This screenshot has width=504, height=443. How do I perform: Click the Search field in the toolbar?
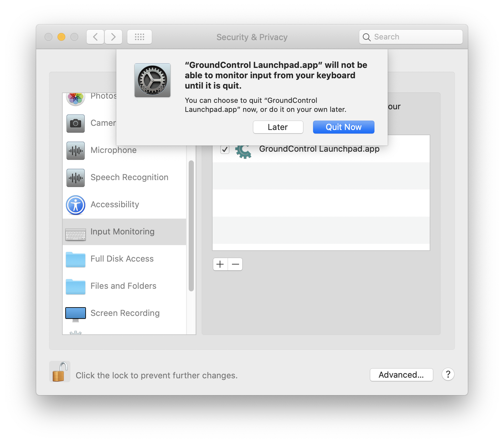pos(411,37)
